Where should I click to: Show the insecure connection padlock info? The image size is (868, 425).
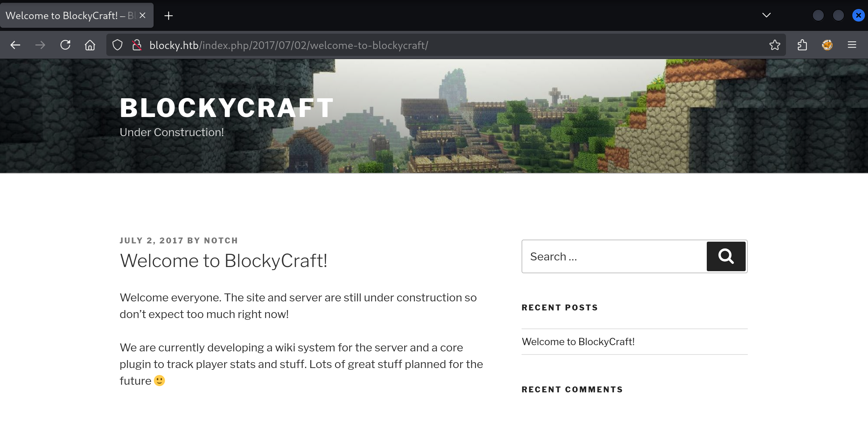click(137, 45)
